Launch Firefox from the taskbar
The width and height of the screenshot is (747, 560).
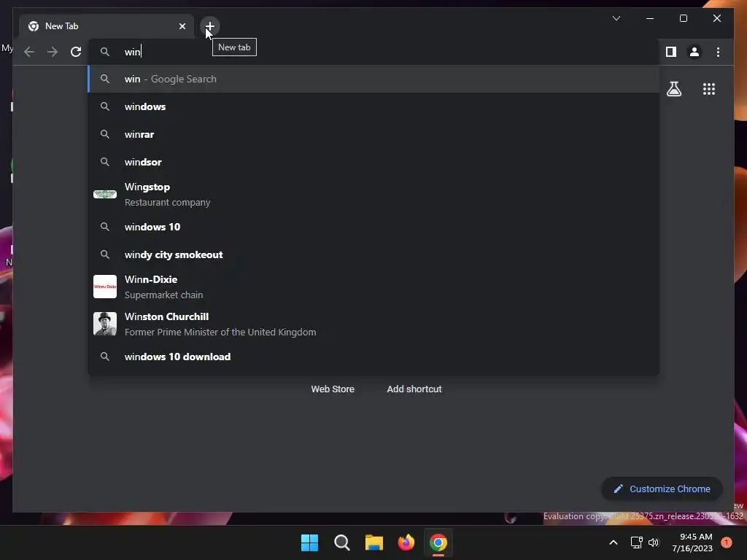406,542
